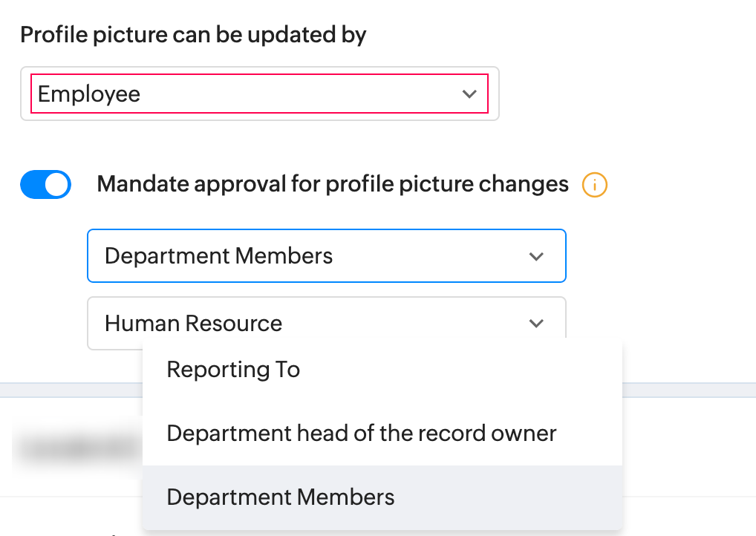
Task: Expand the Department Members approver dropdown
Action: (327, 257)
